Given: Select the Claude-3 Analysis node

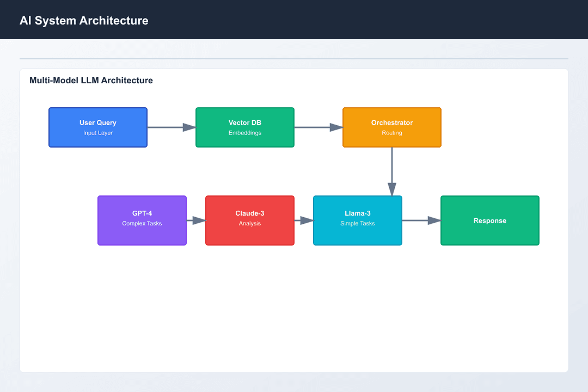Looking at the screenshot, I should (249, 220).
